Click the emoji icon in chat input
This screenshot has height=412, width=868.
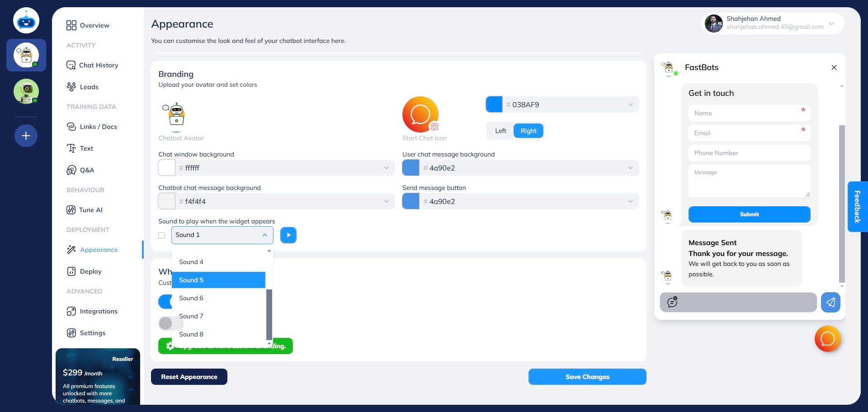tap(672, 302)
